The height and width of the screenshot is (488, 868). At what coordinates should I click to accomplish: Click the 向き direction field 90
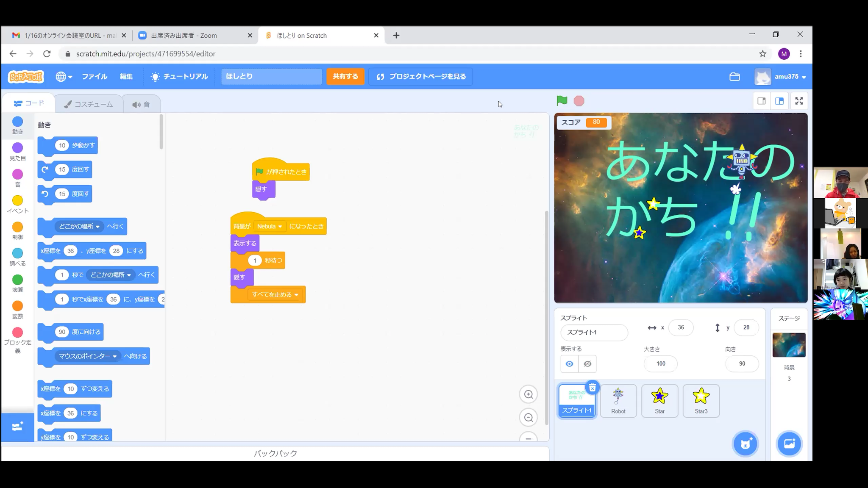click(x=742, y=364)
